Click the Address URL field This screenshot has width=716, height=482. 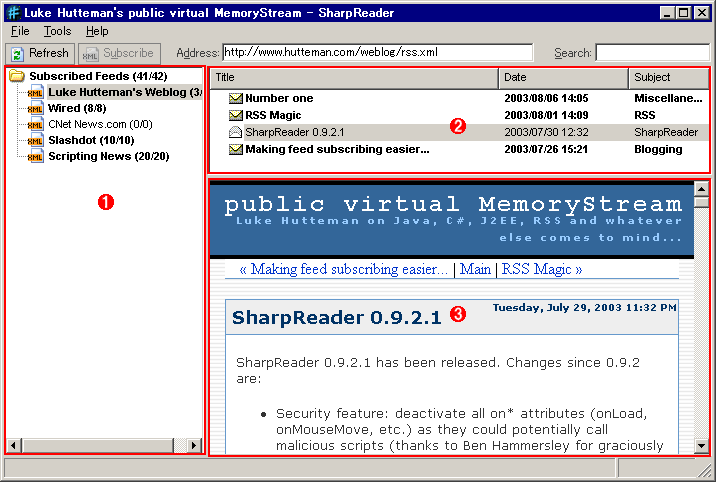click(378, 52)
